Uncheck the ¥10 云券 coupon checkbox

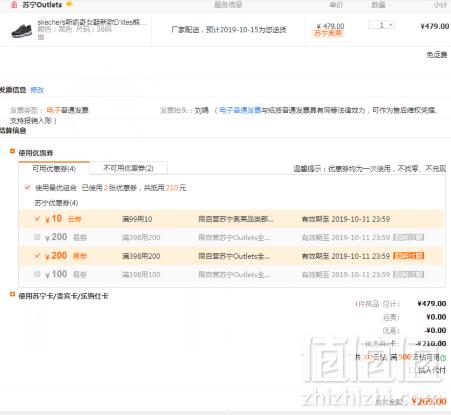tap(37, 219)
